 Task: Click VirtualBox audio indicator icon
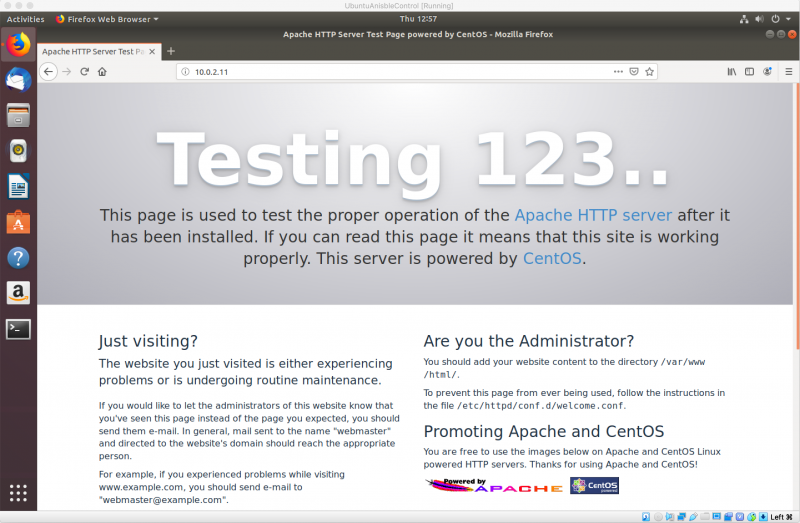669,517
